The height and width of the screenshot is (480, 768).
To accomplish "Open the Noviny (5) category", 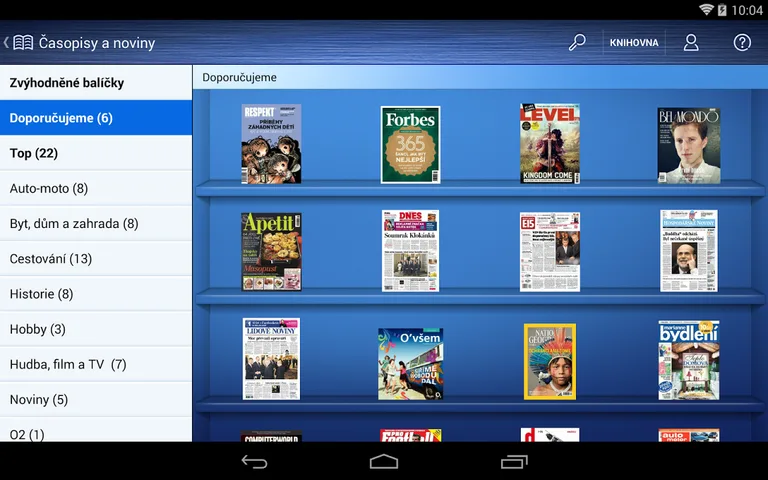I will point(96,400).
